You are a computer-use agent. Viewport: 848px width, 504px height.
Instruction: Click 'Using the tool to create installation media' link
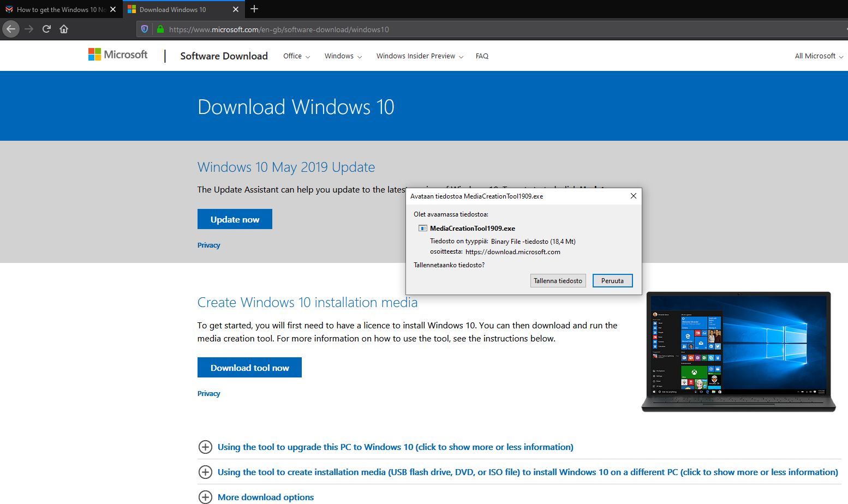(528, 472)
